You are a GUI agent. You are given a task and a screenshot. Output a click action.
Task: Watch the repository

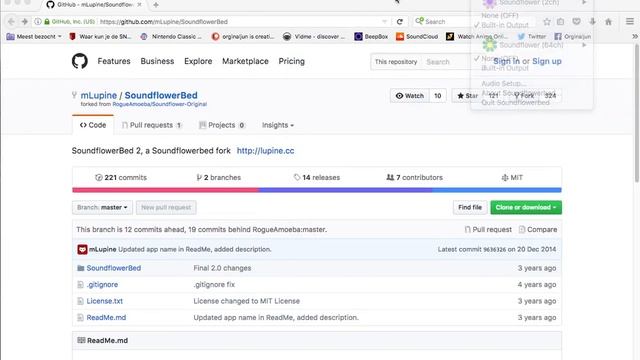tap(409, 96)
